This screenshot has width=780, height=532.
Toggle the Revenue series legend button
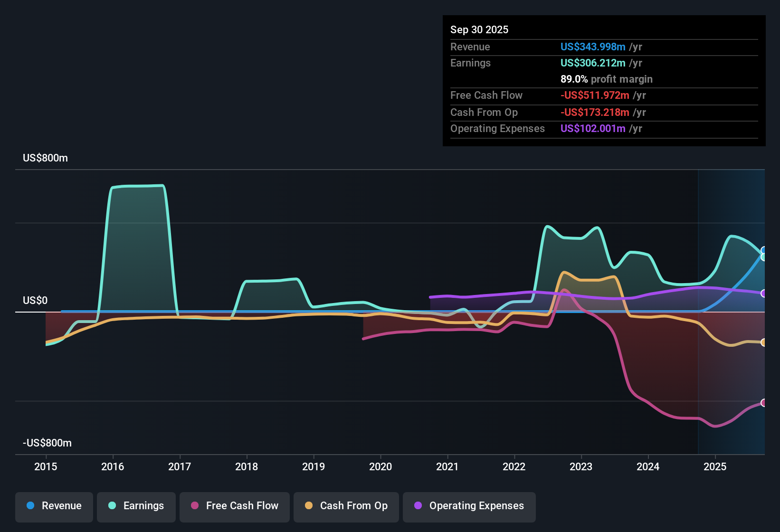click(x=54, y=506)
